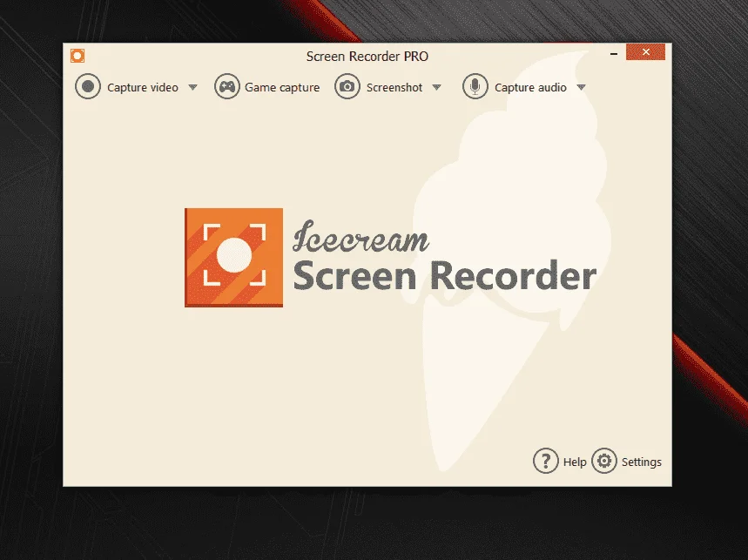Expand the Capture audio dropdown arrow
This screenshot has width=748, height=560.
click(581, 87)
